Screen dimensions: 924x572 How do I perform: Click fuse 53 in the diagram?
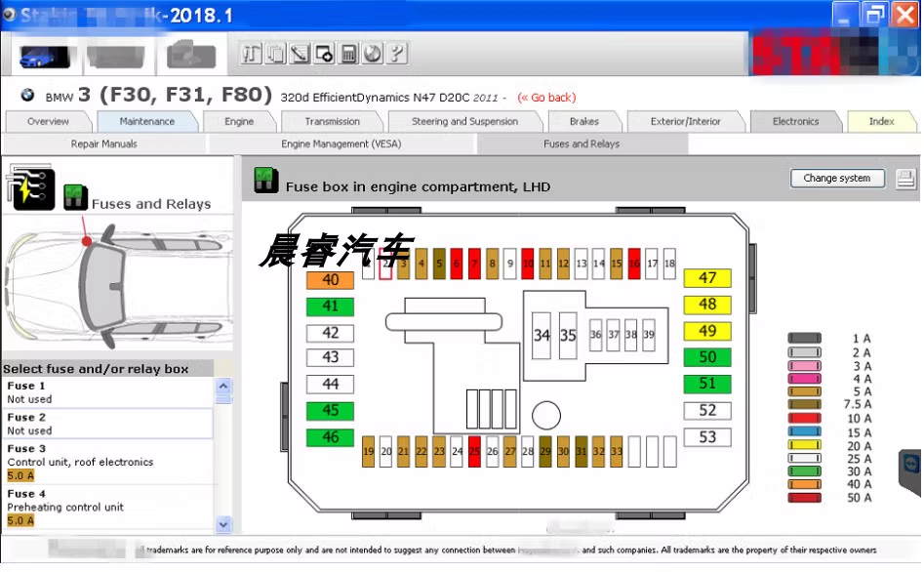click(x=707, y=437)
